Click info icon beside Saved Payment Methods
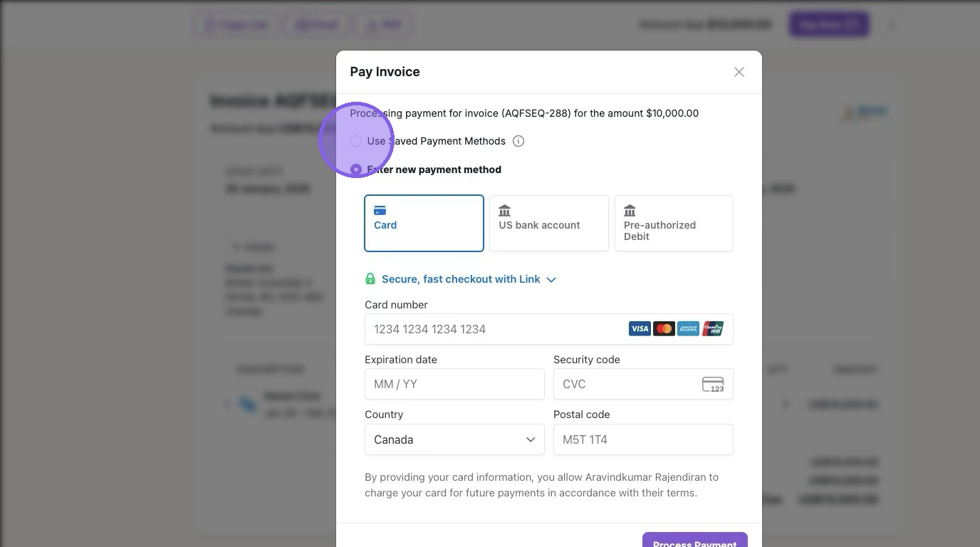The image size is (980, 547). pyautogui.click(x=518, y=141)
